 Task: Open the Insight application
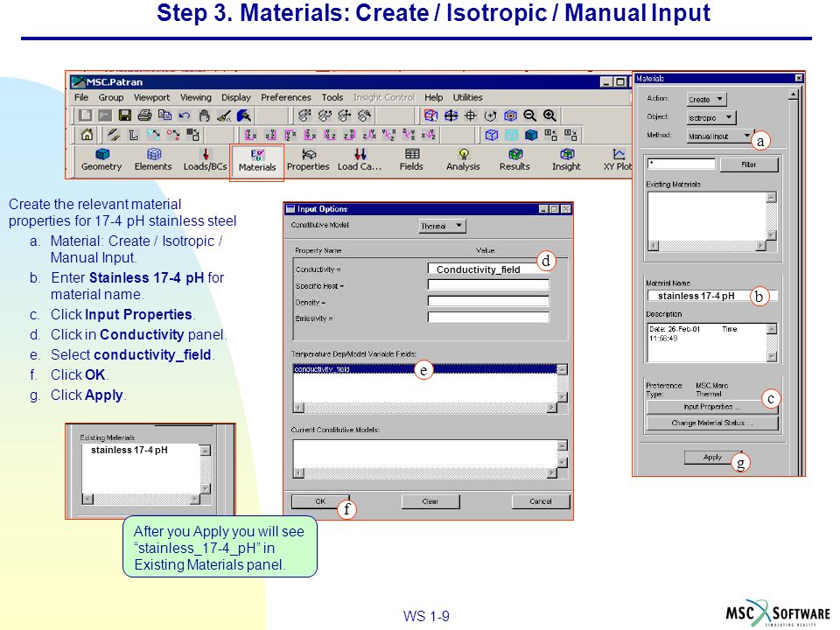click(566, 159)
